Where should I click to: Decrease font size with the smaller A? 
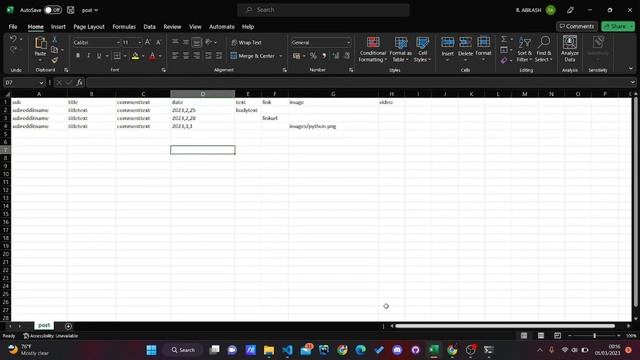tap(158, 42)
